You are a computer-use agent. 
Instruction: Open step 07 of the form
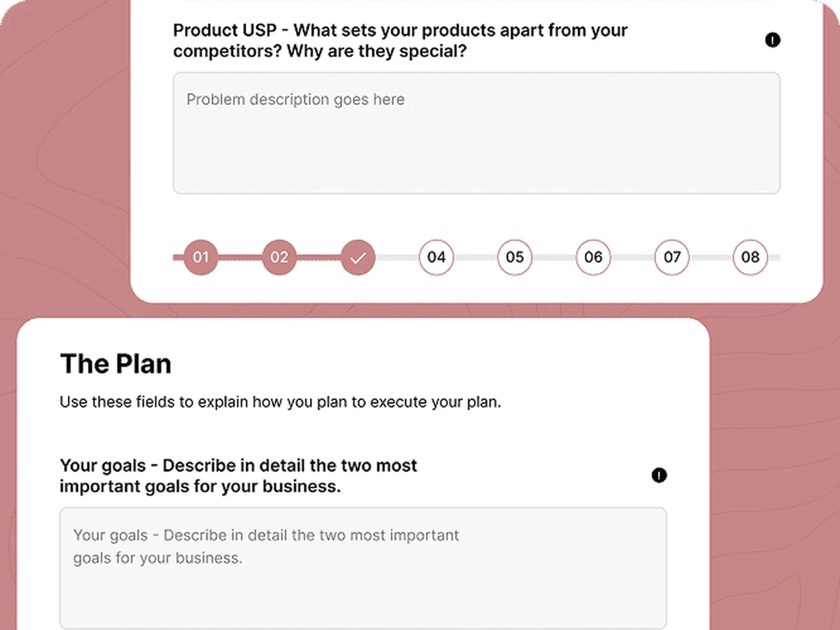[x=672, y=258]
